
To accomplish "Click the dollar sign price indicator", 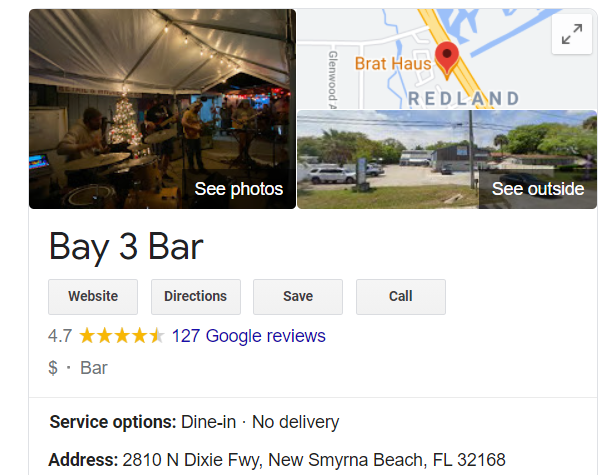I will (x=53, y=368).
